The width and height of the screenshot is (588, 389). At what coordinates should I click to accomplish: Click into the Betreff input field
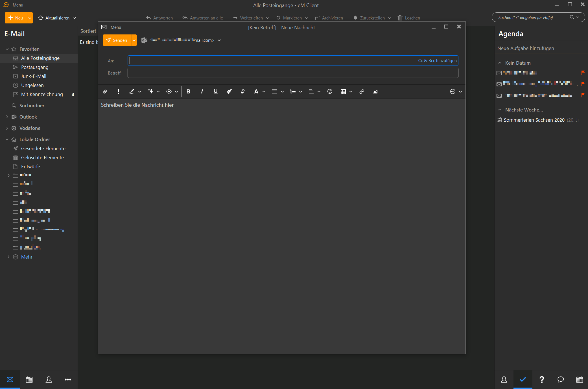(x=292, y=73)
